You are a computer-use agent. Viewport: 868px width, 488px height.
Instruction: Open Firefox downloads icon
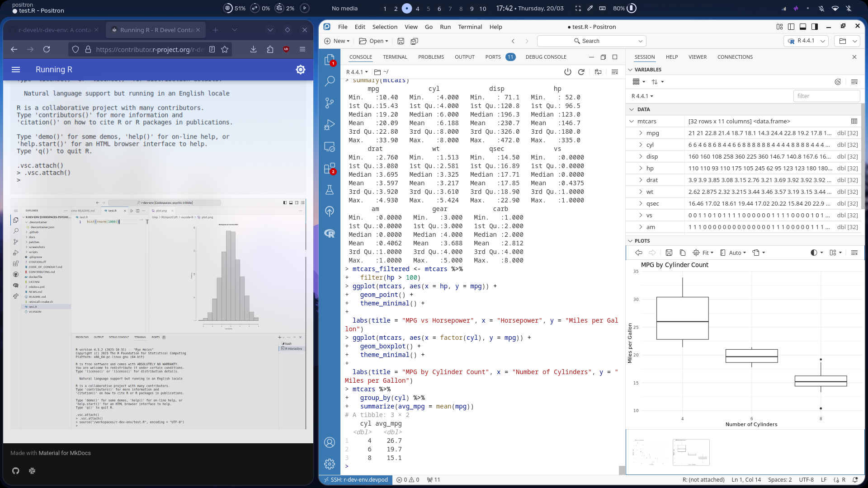(x=253, y=49)
